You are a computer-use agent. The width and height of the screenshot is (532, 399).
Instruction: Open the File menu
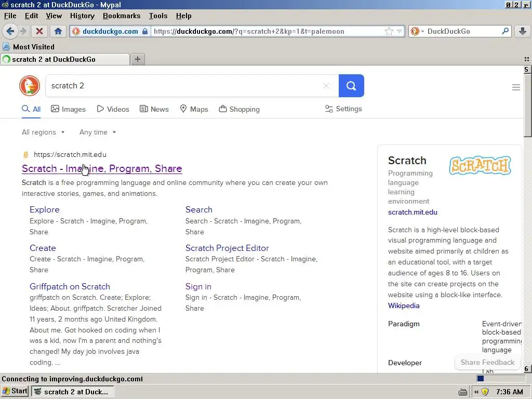coord(10,16)
